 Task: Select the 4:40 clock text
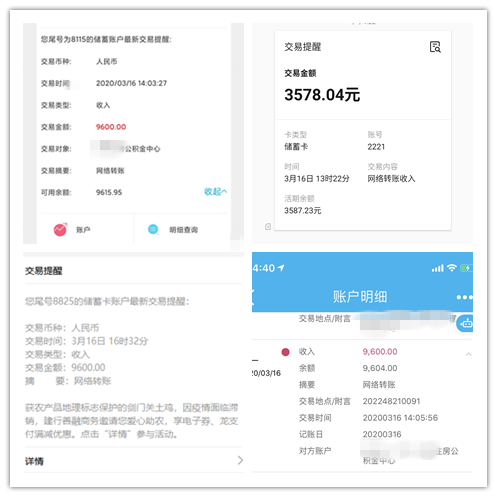pyautogui.click(x=264, y=268)
